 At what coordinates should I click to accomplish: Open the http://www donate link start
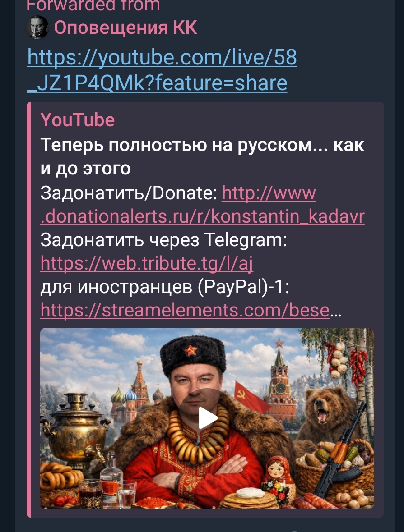click(269, 193)
